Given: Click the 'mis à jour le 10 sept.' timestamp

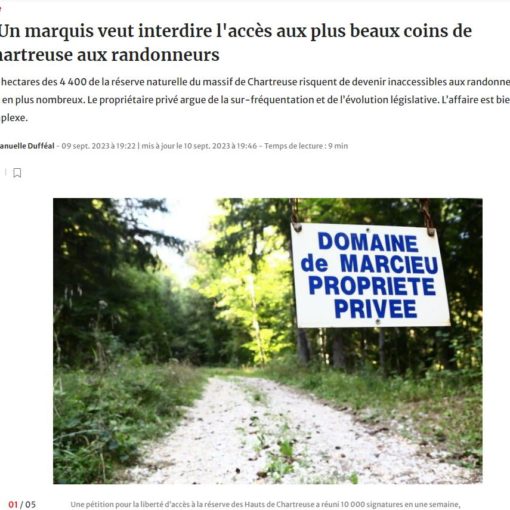Looking at the screenshot, I should (199, 146).
